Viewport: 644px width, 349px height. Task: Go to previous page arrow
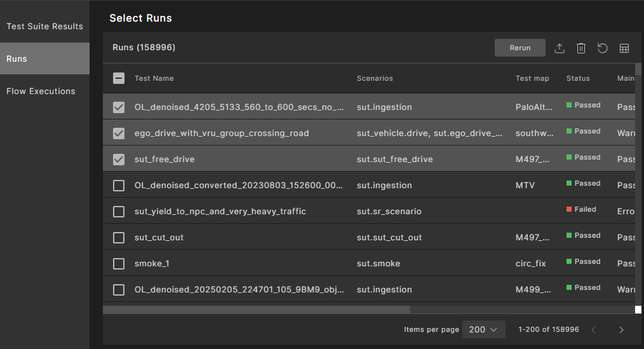594,329
